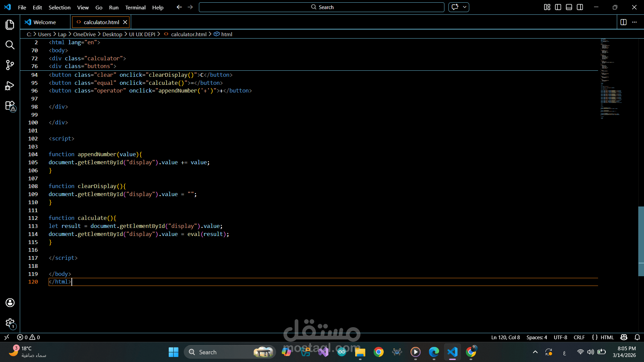
Task: Open the Accounts menu icon
Action: pos(10,303)
